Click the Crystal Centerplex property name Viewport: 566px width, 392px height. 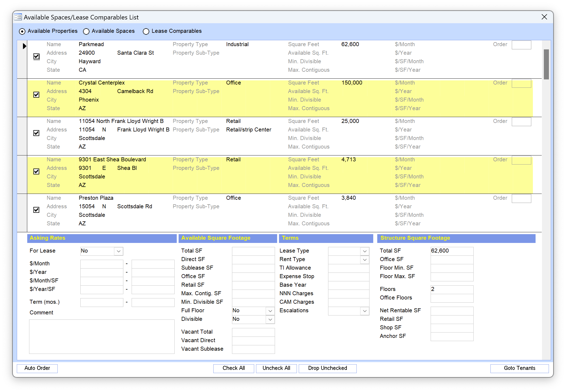102,83
